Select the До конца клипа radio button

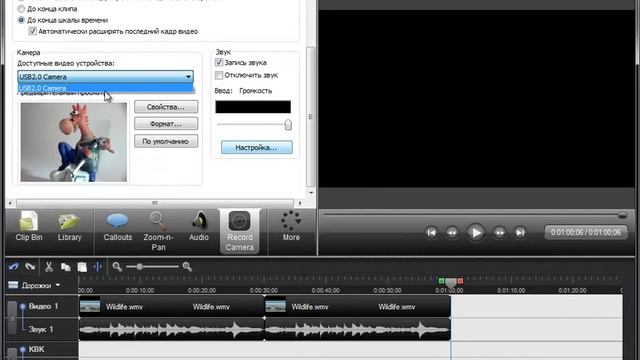(21, 9)
